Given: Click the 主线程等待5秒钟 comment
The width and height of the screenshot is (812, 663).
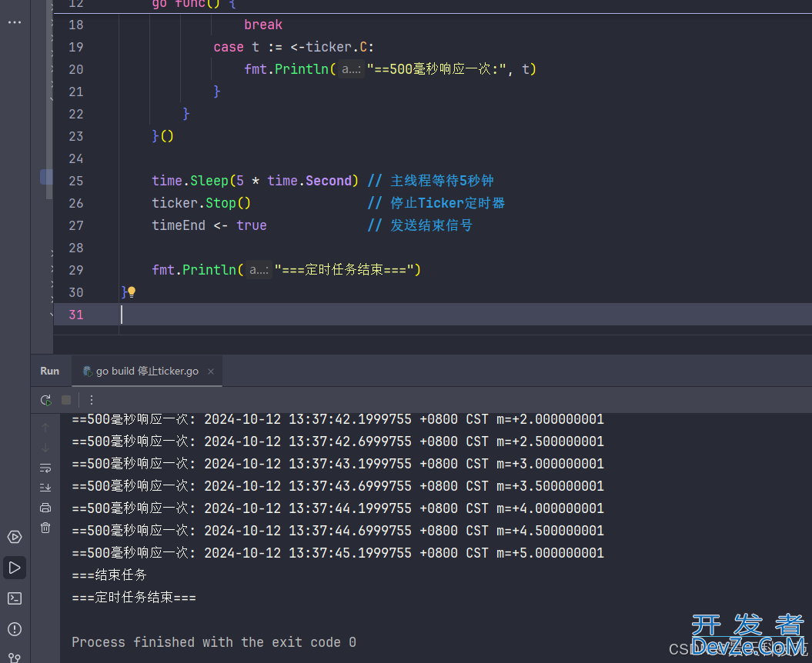Looking at the screenshot, I should (442, 181).
